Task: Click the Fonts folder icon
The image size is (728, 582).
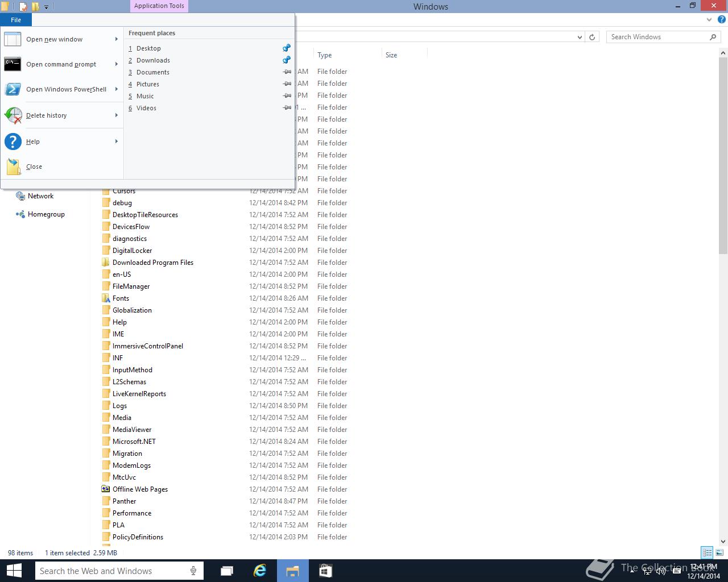Action: point(106,298)
